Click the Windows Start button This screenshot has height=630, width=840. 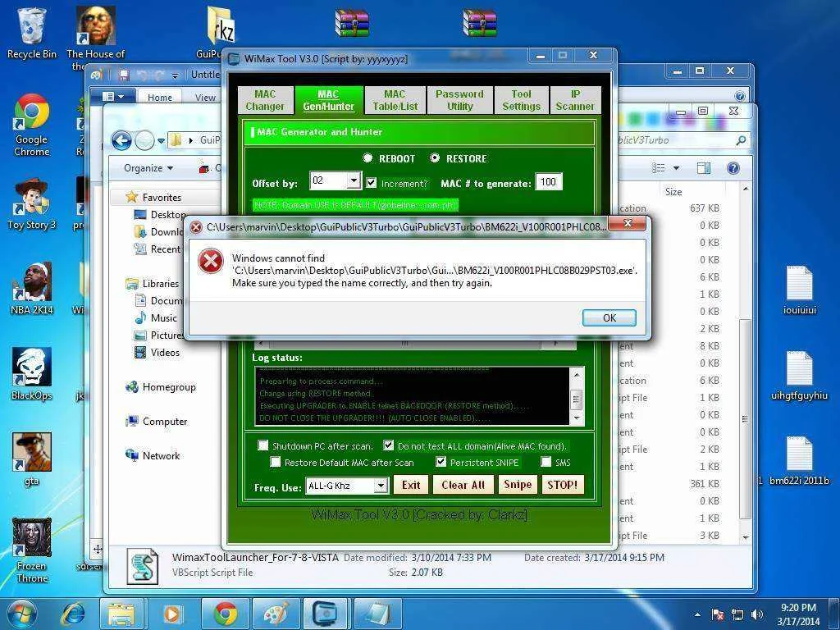tap(22, 614)
